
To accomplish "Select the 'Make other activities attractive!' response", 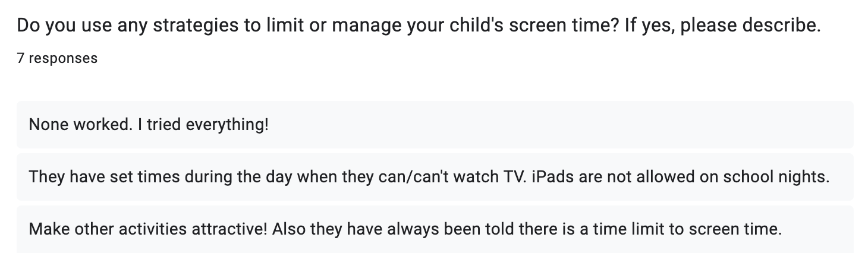I will (435, 229).
